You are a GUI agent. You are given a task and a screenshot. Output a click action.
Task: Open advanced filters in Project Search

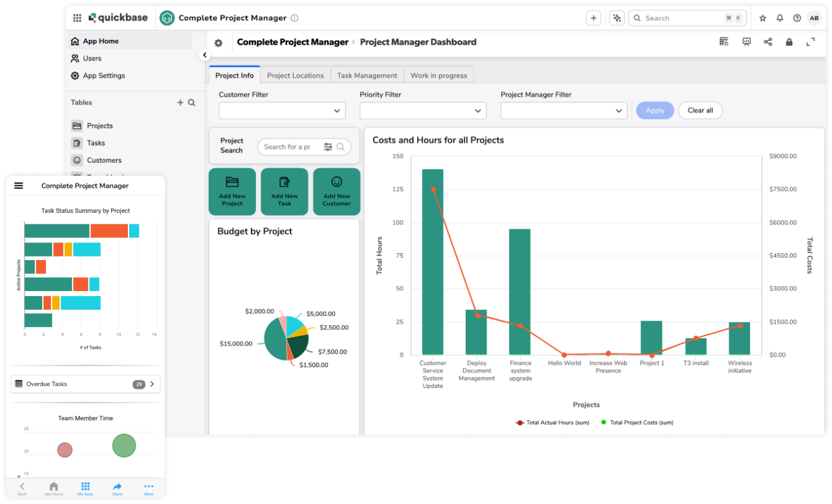point(328,147)
